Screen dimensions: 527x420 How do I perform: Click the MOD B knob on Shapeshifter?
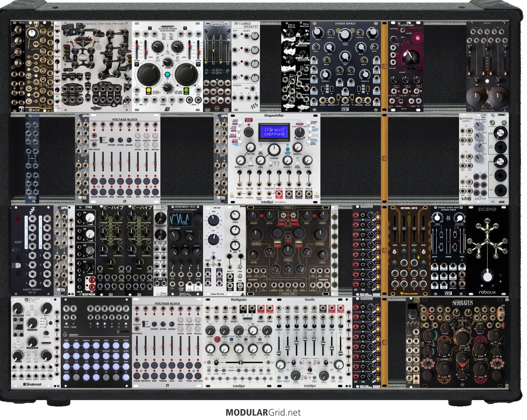tap(300, 132)
